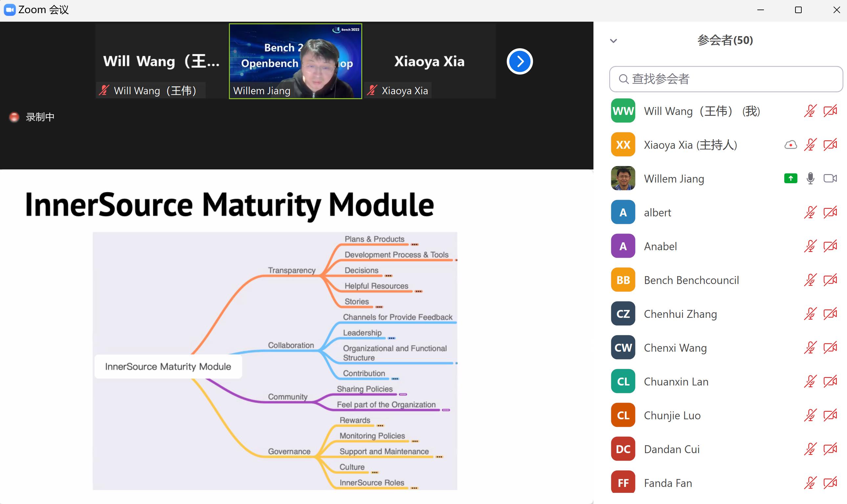
Task: Select Dandan Cui participant entry
Action: click(671, 449)
